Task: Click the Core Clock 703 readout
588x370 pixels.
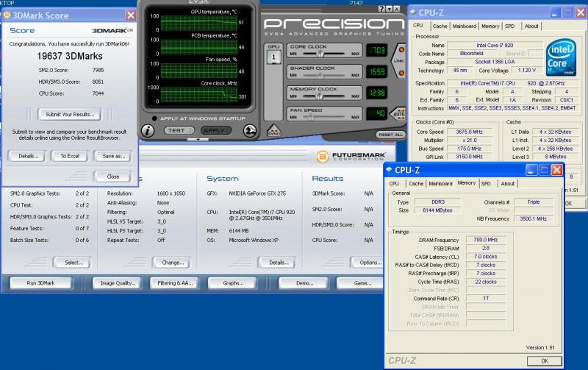Action: pyautogui.click(x=377, y=50)
